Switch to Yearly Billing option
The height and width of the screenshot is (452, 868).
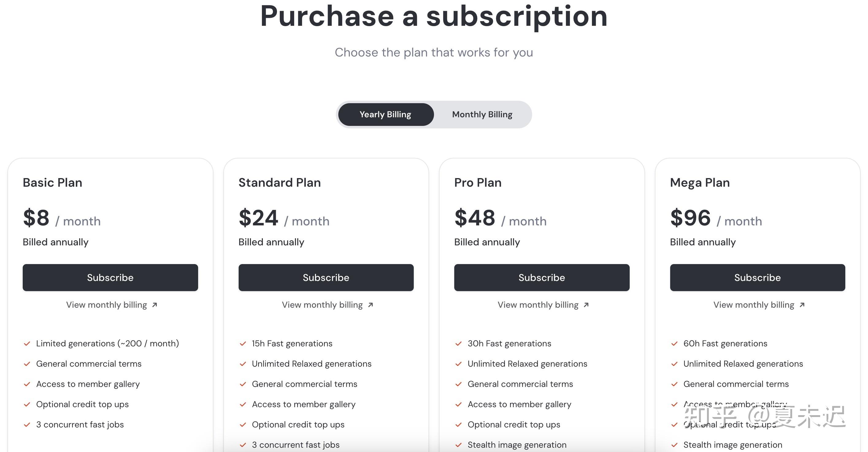coord(386,115)
